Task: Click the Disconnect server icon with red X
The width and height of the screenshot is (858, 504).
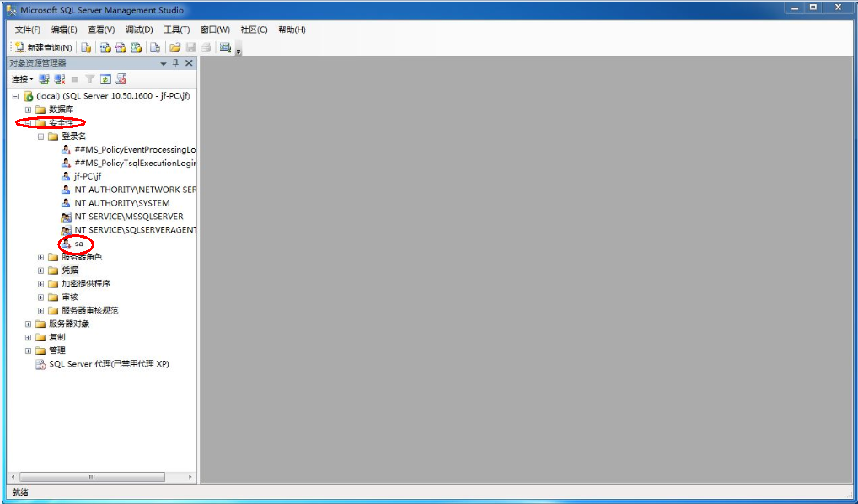Action: coord(59,79)
